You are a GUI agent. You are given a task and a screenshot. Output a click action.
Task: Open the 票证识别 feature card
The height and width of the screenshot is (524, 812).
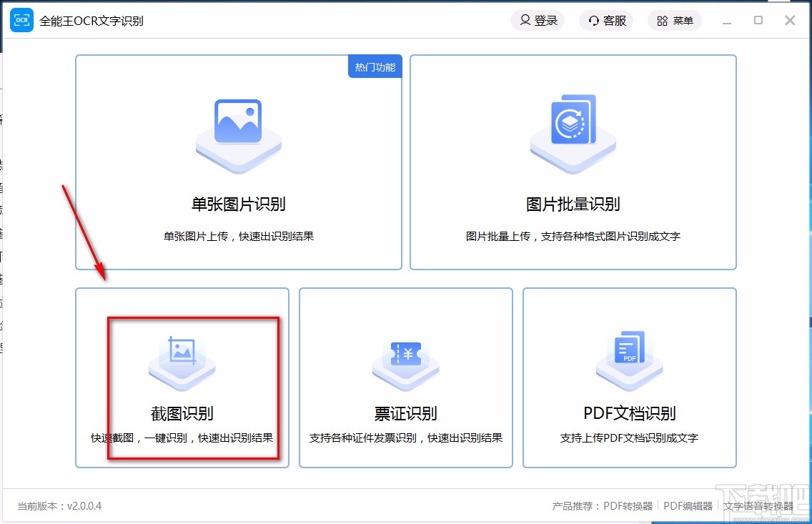(x=405, y=377)
